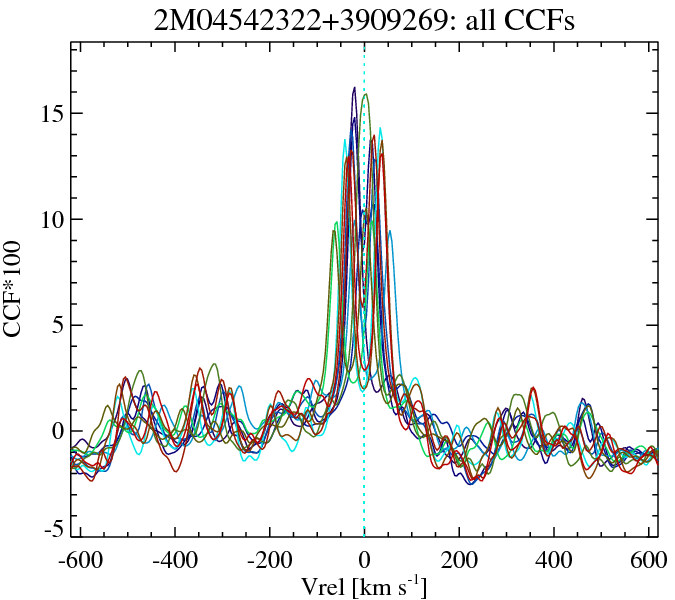The height and width of the screenshot is (600, 675).
Task: Click the x-axis tick label '-200'
Action: [269, 559]
